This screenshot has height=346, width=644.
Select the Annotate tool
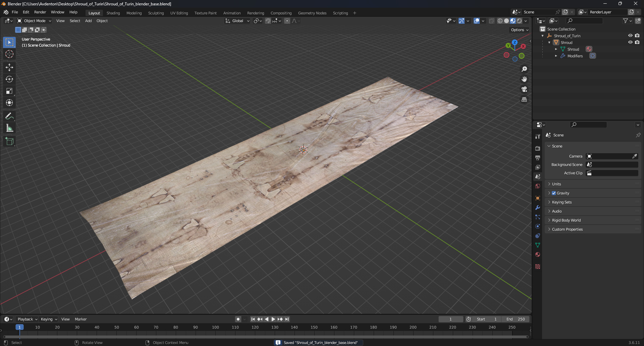[9, 116]
